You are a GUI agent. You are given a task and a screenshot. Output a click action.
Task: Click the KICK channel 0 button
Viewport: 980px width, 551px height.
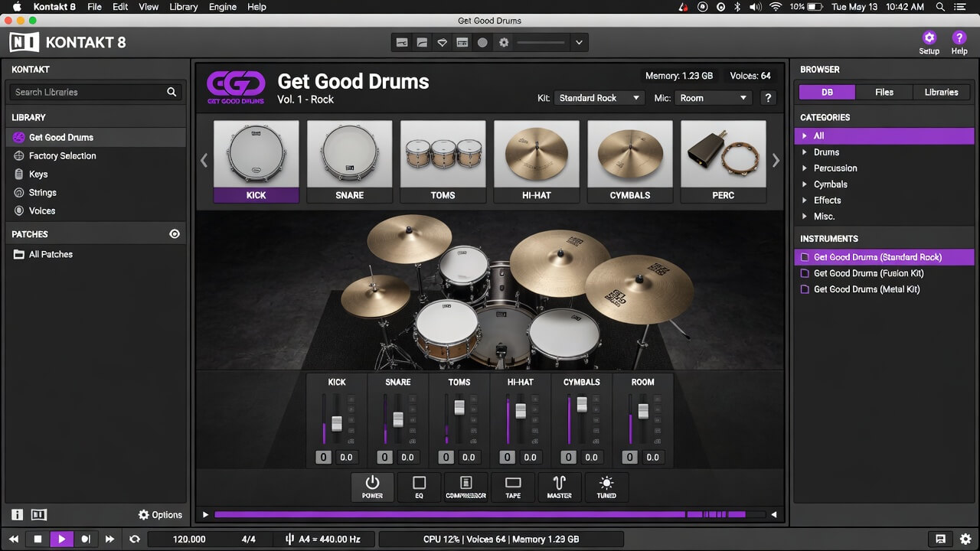pyautogui.click(x=323, y=457)
